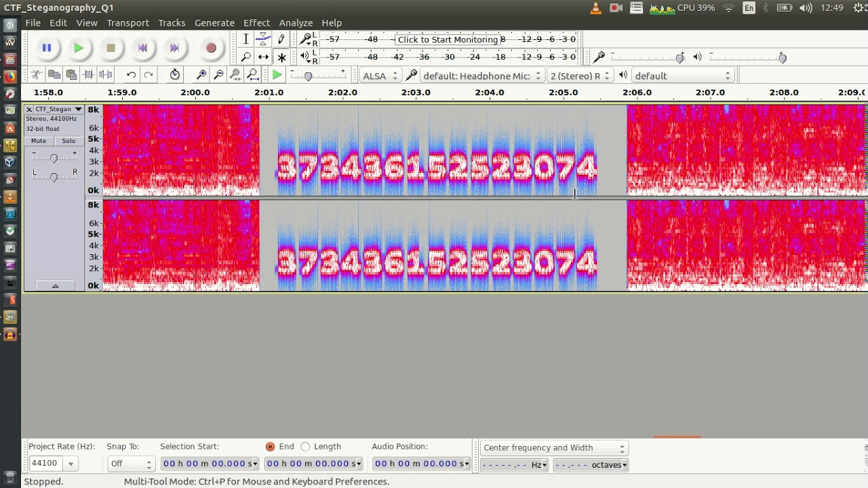
Task: Click the Sync-Lock tracks clock icon
Action: point(175,75)
